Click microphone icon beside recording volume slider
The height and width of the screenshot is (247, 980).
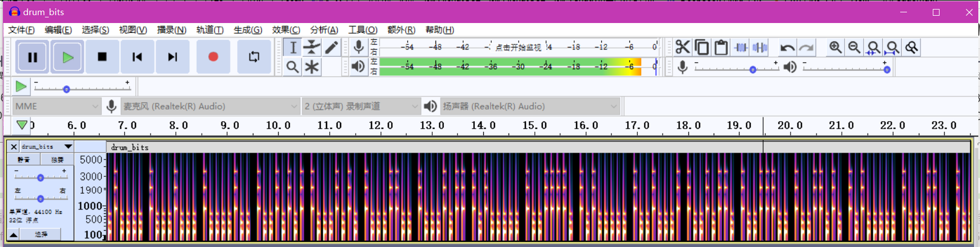pos(682,67)
